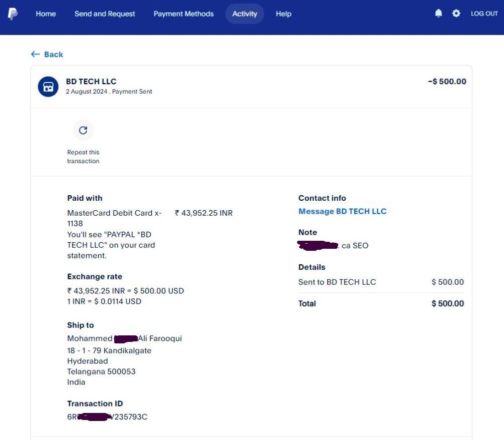The image size is (504, 440).
Task: Click the Repeat this transaction label
Action: pyautogui.click(x=83, y=156)
